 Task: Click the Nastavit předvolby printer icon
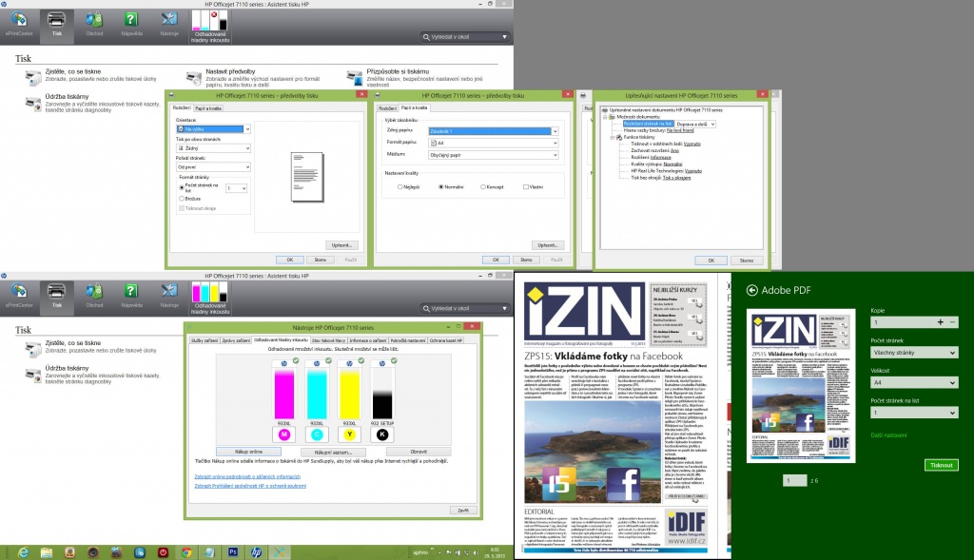pyautogui.click(x=194, y=77)
